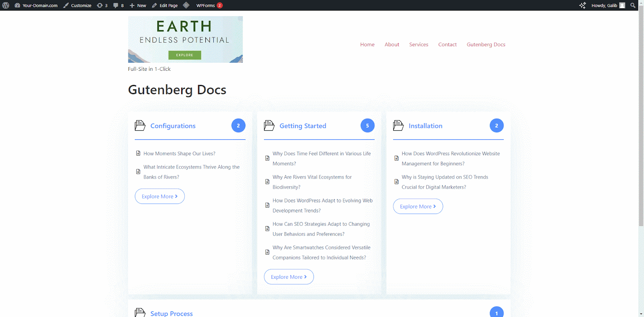Click the Setup Process folder icon
The height and width of the screenshot is (317, 644).
click(140, 313)
